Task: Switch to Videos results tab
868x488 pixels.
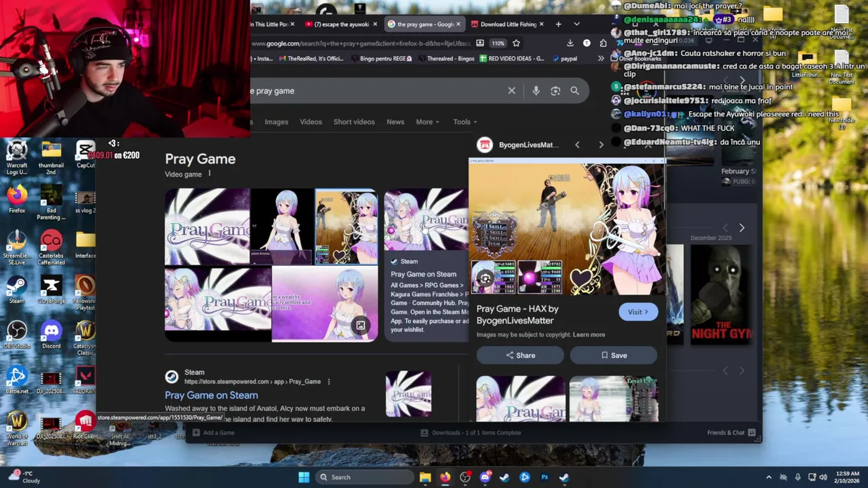Action: [x=311, y=122]
